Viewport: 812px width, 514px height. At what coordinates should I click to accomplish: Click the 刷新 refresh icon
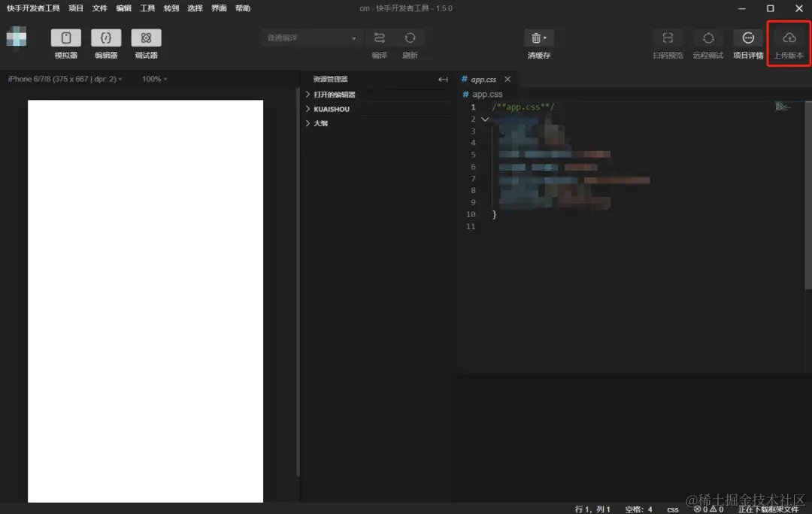(410, 38)
